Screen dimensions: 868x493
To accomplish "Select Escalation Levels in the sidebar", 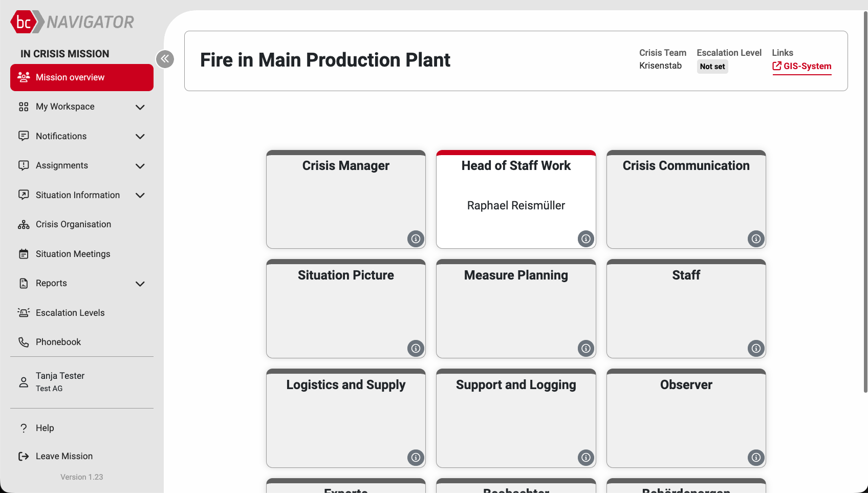I will (70, 313).
